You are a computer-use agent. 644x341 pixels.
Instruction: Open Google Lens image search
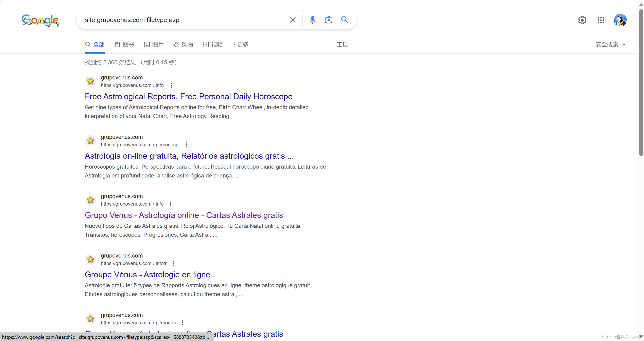[x=328, y=20]
